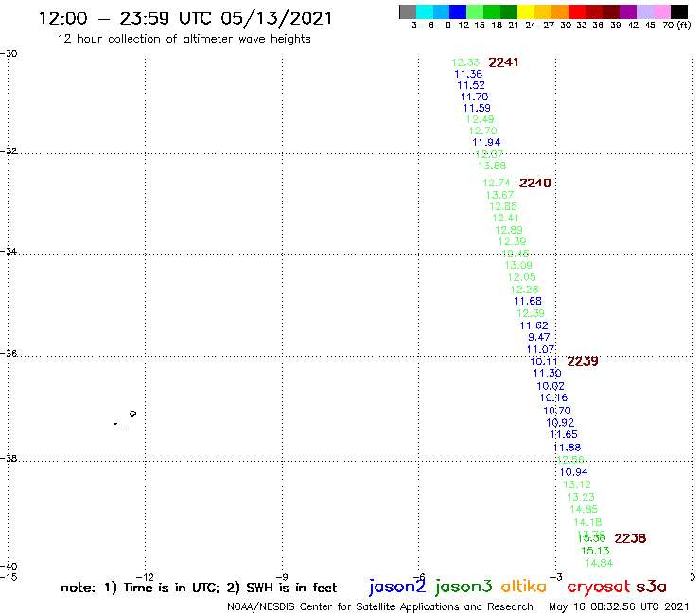The image size is (700, 615).
Task: Click wave height value 10.16
Action: pos(553,398)
